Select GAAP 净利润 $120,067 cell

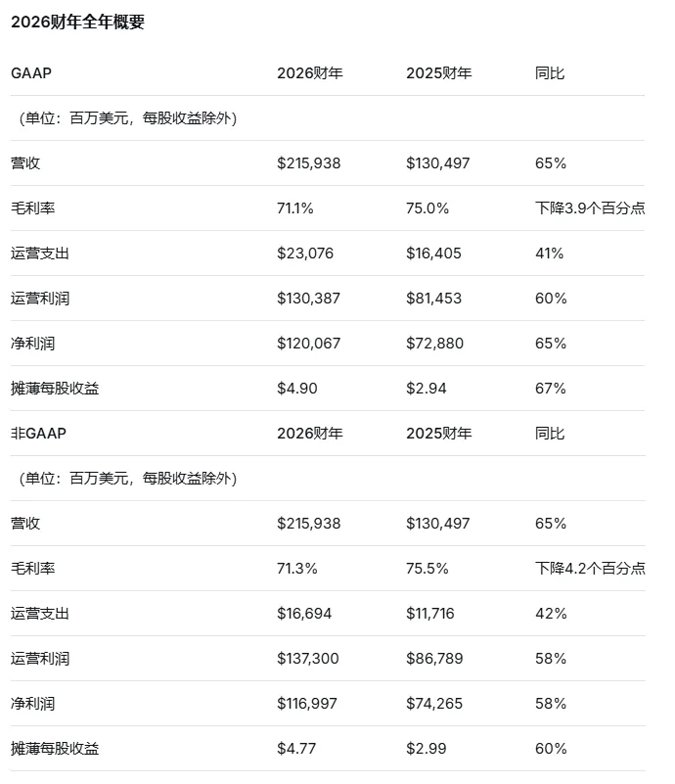(308, 343)
